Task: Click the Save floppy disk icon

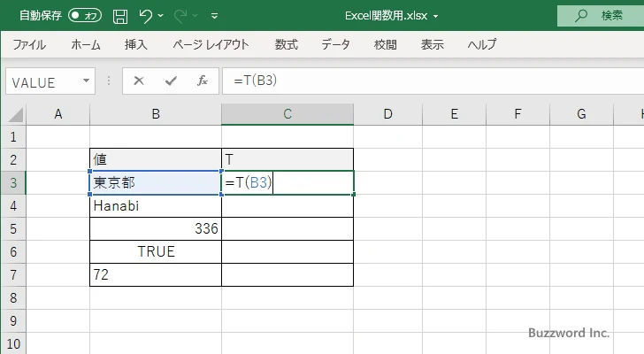Action: (x=120, y=16)
